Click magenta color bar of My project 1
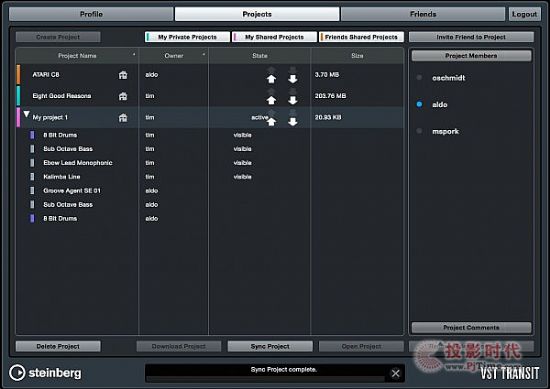 coord(19,117)
